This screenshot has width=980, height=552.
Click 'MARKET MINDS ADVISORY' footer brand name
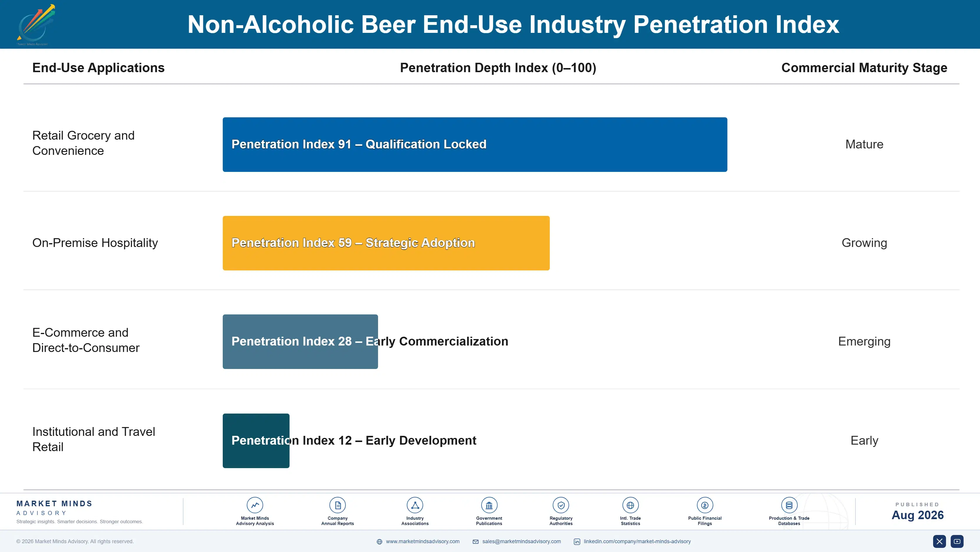click(x=55, y=508)
